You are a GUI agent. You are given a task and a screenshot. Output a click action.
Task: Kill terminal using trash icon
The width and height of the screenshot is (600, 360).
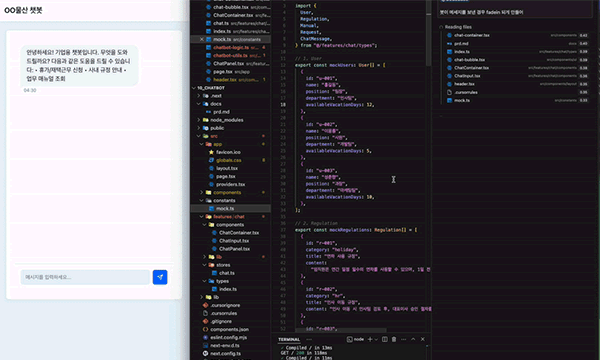[394, 339]
